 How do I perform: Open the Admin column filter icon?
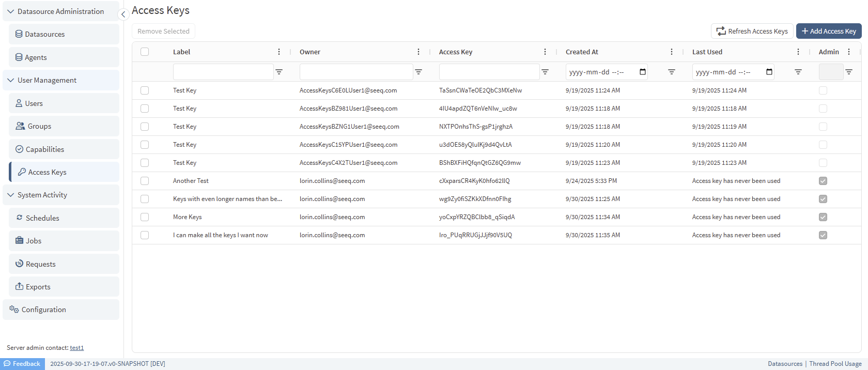click(849, 72)
